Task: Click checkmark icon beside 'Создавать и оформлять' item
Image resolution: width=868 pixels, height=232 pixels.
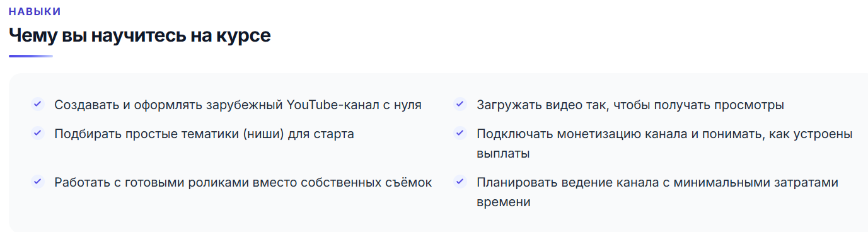Action: tap(38, 104)
